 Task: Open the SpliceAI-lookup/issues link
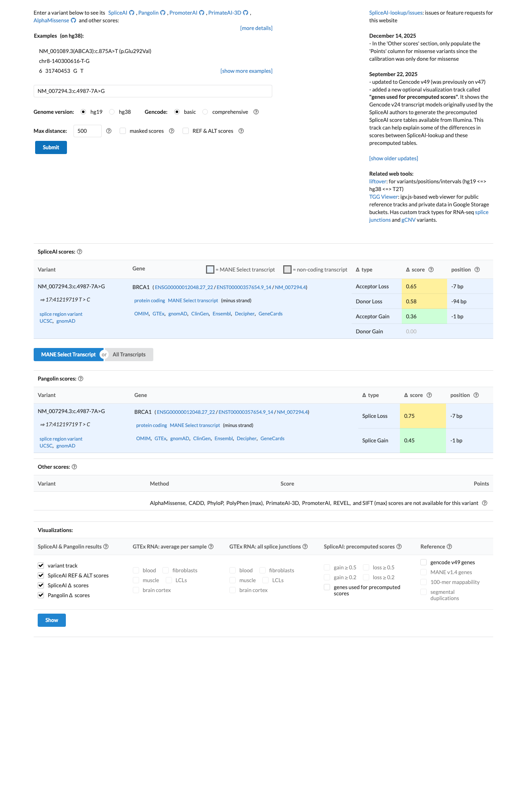coord(396,13)
